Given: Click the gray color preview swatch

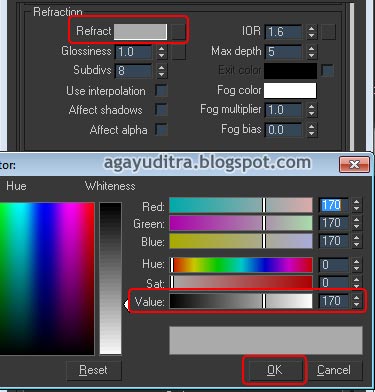Looking at the screenshot, I should [266, 340].
